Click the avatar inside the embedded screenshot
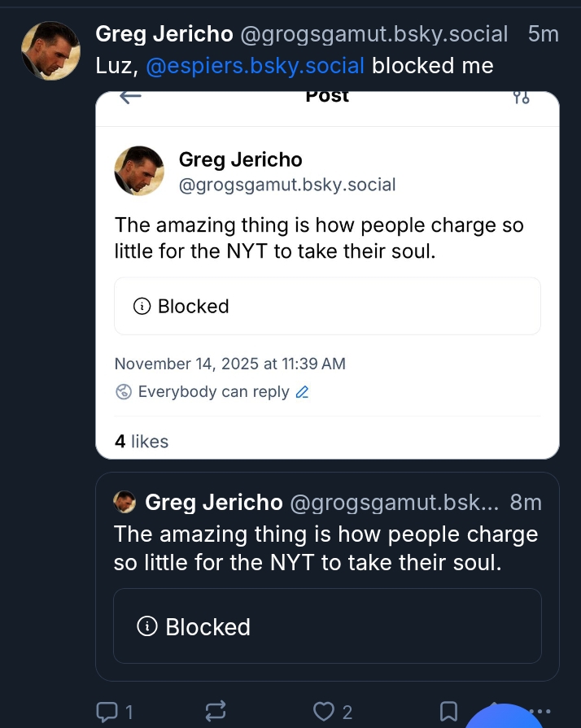The image size is (581, 728). pos(139,171)
